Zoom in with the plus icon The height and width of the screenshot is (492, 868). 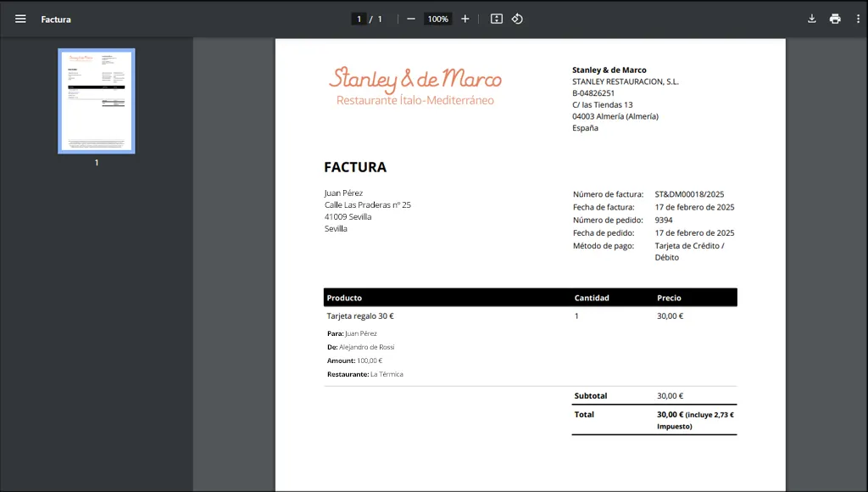click(x=465, y=19)
